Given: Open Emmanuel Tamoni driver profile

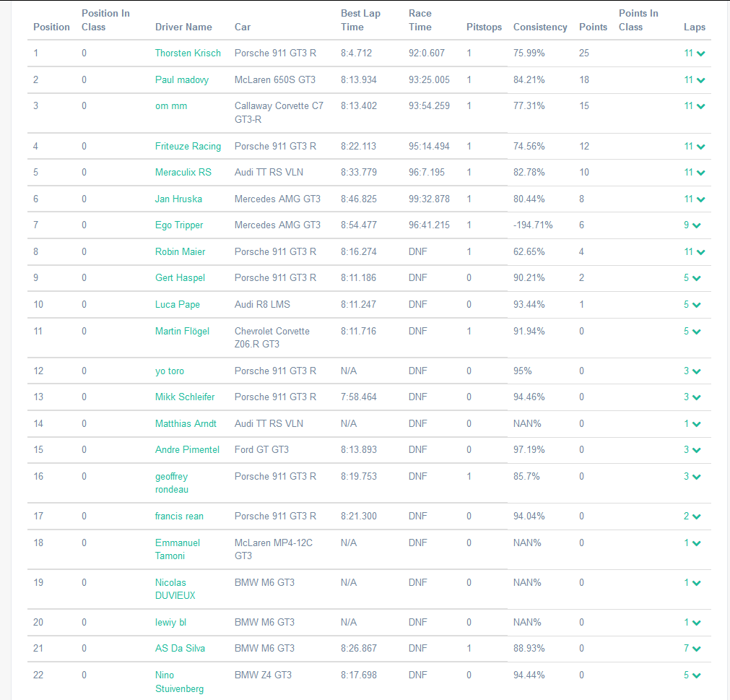Looking at the screenshot, I should point(178,549).
